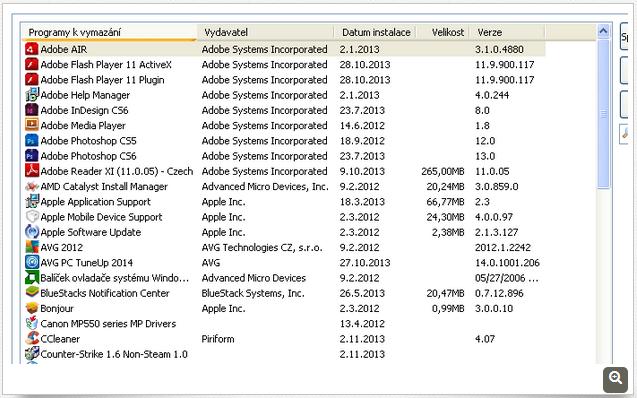Sort by Programy k vymazání column
Image resolution: width=637 pixels, height=398 pixels.
110,32
